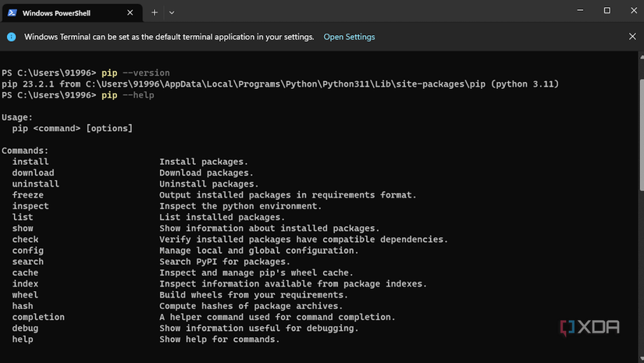
Task: Click the default terminal notification message text
Action: 169,37
